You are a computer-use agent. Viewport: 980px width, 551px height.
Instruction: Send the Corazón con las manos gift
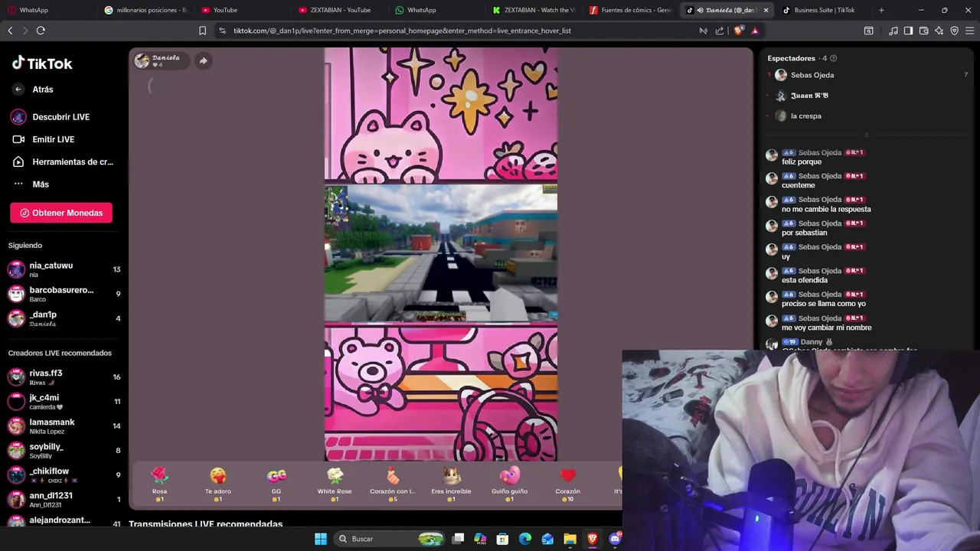click(393, 484)
